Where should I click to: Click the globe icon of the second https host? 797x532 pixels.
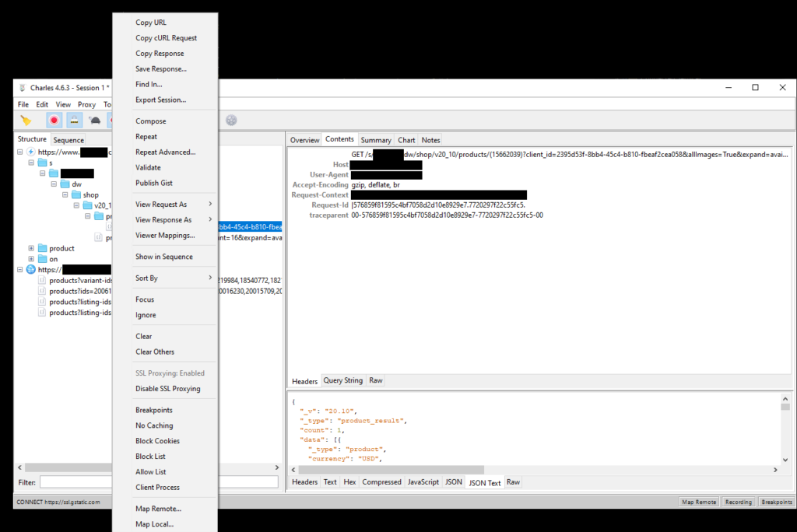(31, 270)
